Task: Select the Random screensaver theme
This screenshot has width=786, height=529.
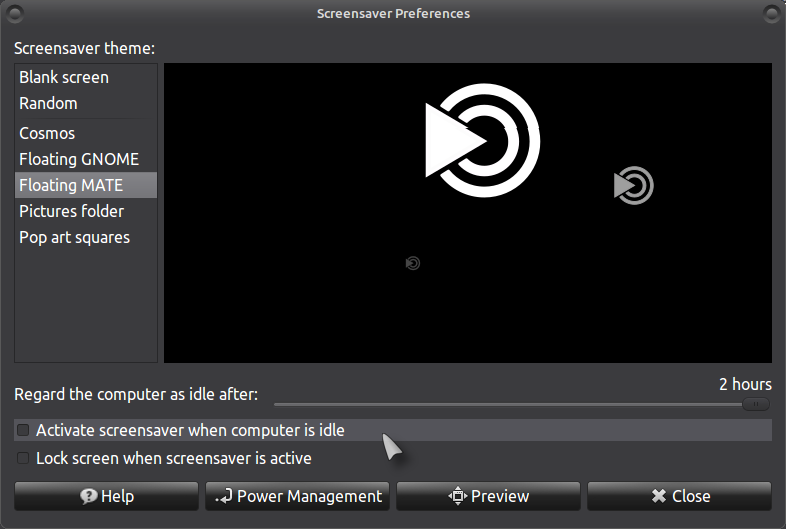Action: tap(86, 103)
